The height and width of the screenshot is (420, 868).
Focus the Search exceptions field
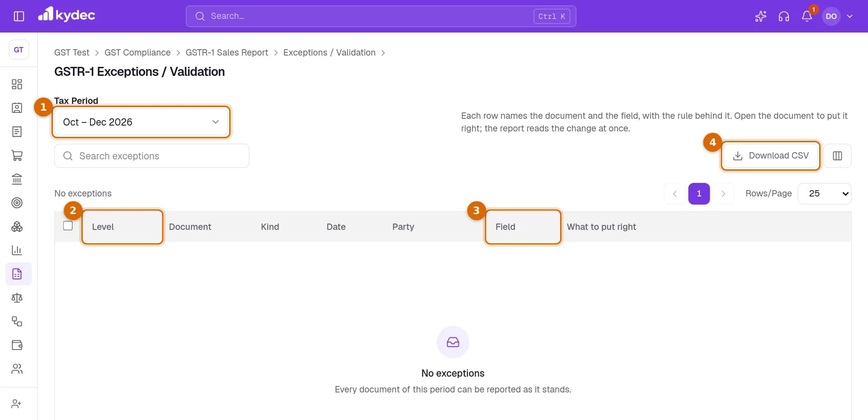[x=152, y=156]
